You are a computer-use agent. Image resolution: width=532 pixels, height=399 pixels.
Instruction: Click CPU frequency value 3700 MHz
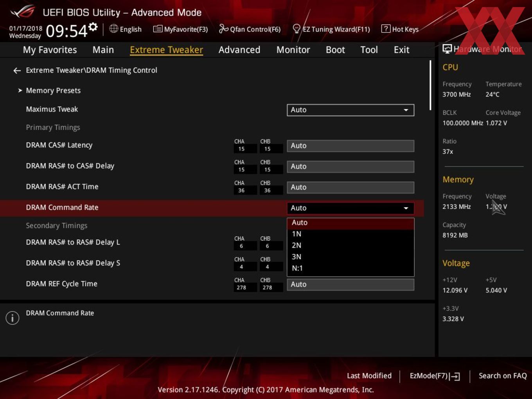457,94
